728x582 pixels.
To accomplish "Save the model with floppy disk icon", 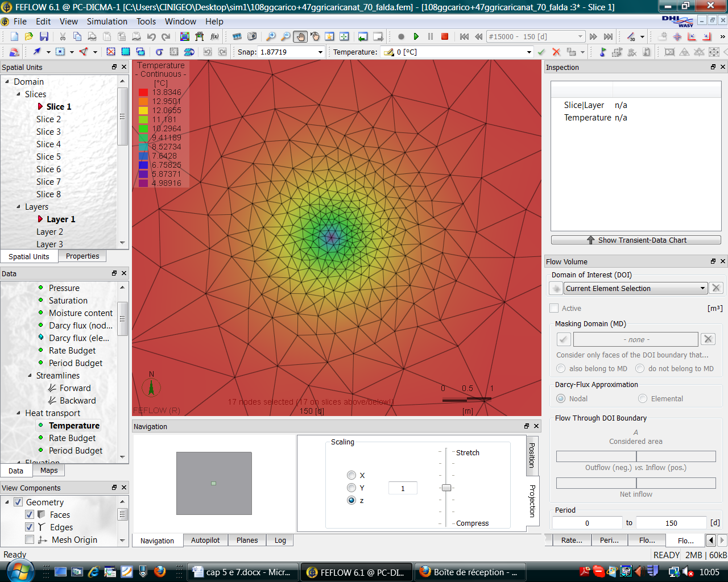I will click(x=44, y=36).
